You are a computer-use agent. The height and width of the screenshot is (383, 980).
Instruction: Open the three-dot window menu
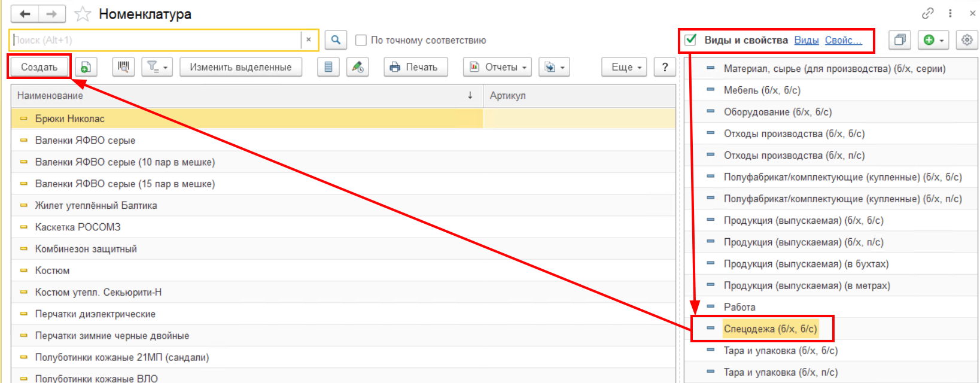[950, 13]
